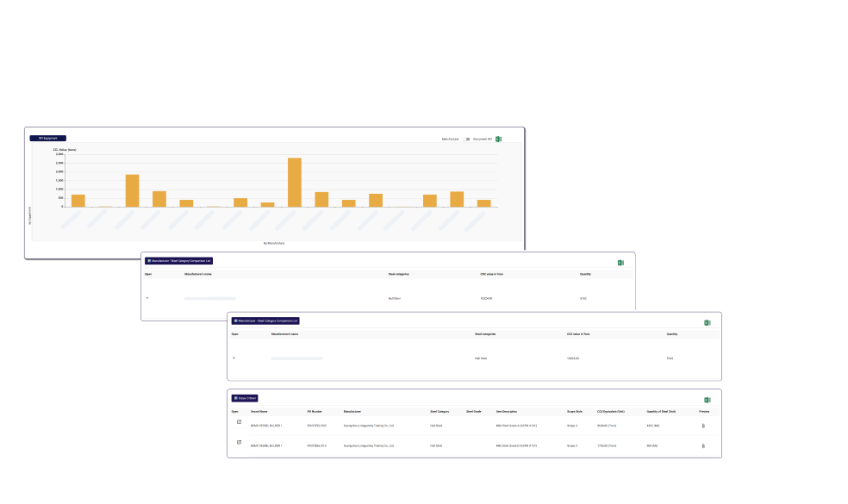Select the partly covered Manufacturer - Steel Category Comparison List title
The image size is (848, 504).
(x=179, y=261)
